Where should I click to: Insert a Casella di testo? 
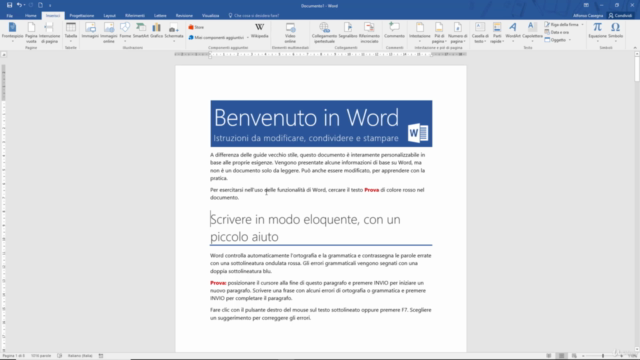pyautogui.click(x=480, y=33)
